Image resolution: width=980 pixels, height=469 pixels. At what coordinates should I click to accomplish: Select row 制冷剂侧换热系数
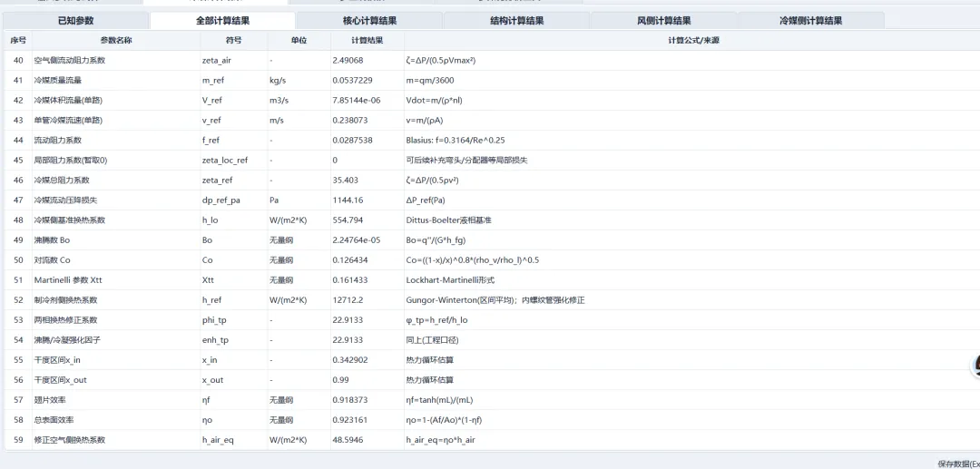pos(491,300)
